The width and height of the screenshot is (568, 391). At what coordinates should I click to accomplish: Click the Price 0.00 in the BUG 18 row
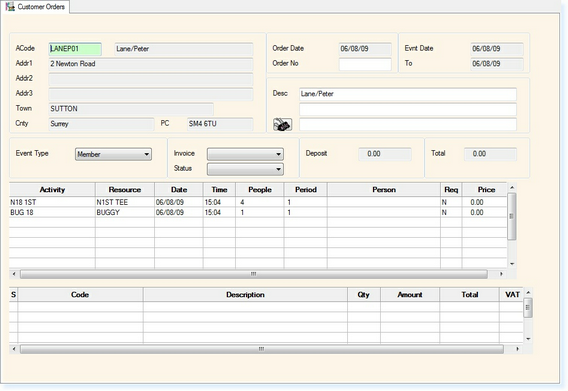[485, 212]
